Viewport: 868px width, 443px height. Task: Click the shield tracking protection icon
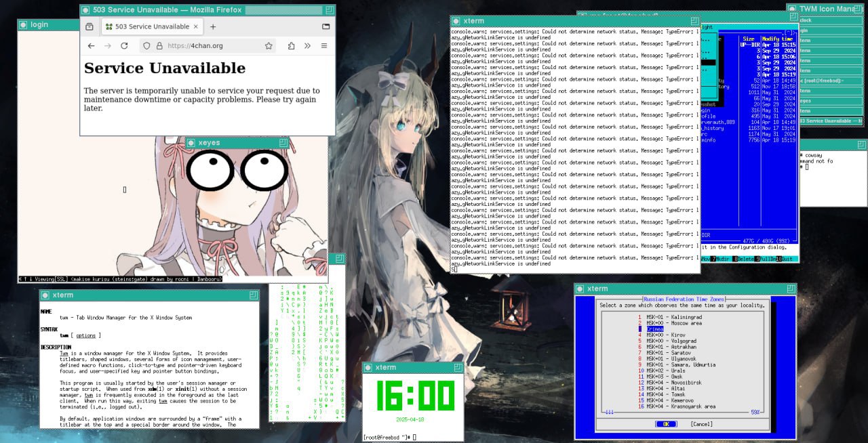[146, 46]
